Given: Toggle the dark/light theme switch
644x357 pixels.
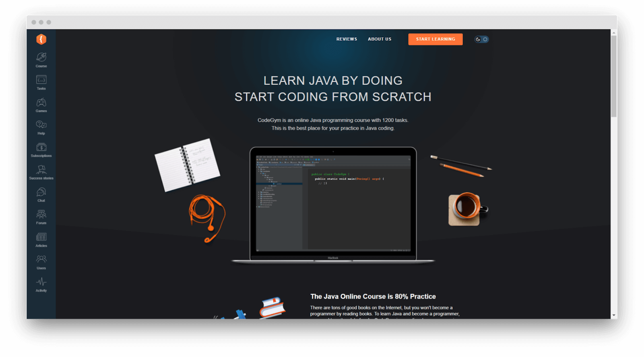Looking at the screenshot, I should pos(481,39).
